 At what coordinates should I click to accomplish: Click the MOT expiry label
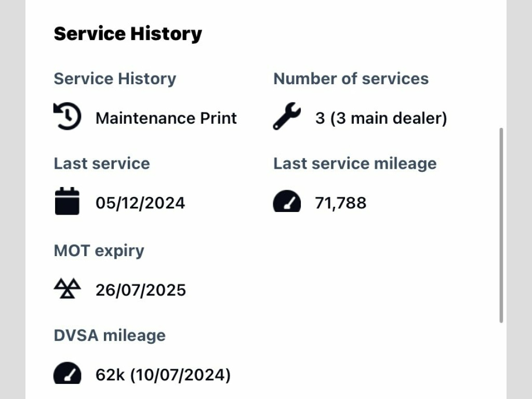pos(99,251)
